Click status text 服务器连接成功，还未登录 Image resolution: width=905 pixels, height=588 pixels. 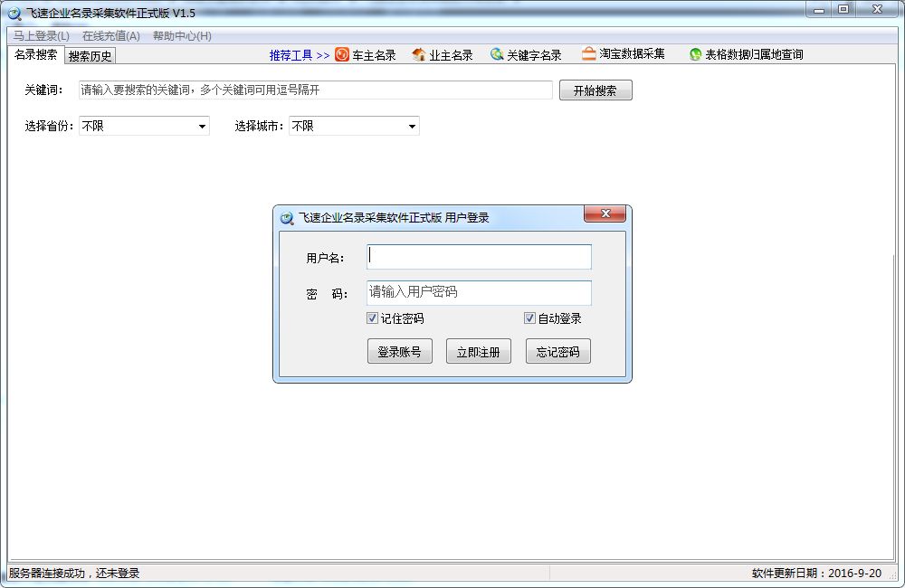tap(74, 573)
